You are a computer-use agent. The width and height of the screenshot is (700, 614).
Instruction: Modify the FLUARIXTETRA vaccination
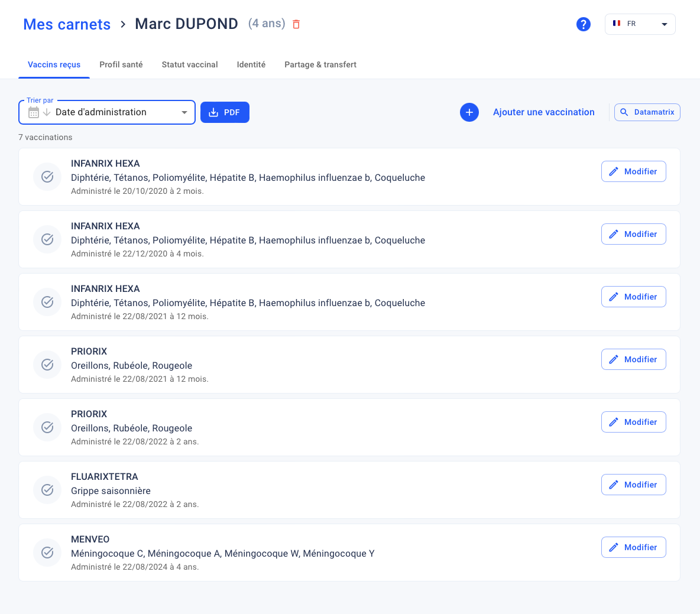coord(633,485)
